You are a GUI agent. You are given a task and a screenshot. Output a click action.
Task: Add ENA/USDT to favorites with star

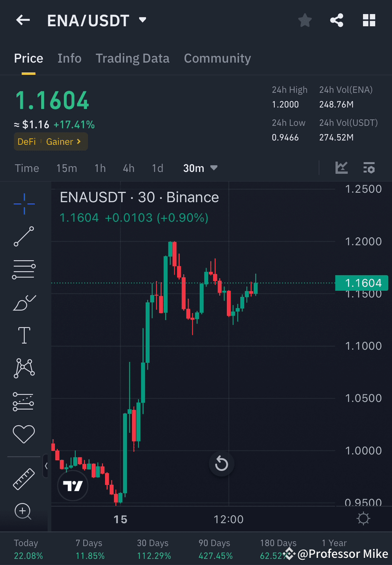coord(305,20)
